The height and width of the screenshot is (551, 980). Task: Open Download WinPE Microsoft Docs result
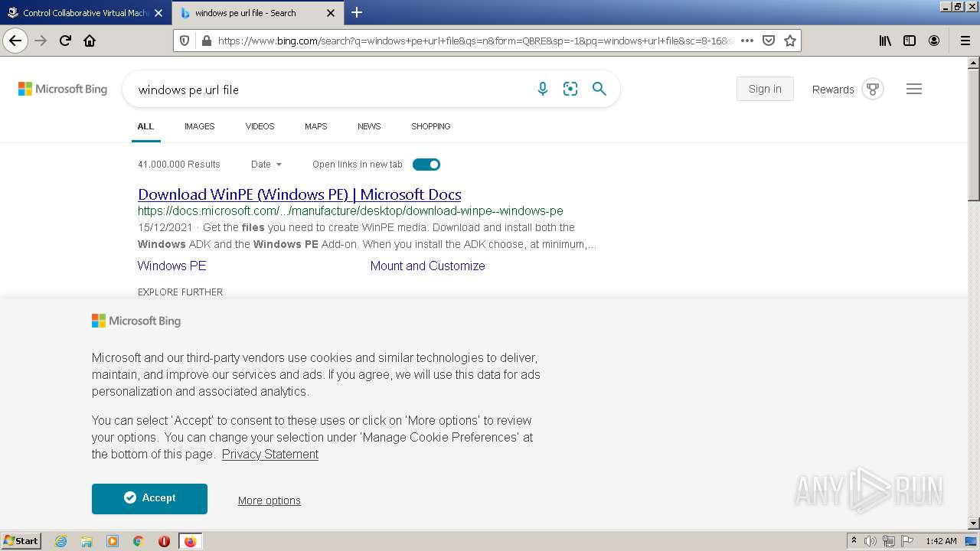click(x=299, y=194)
